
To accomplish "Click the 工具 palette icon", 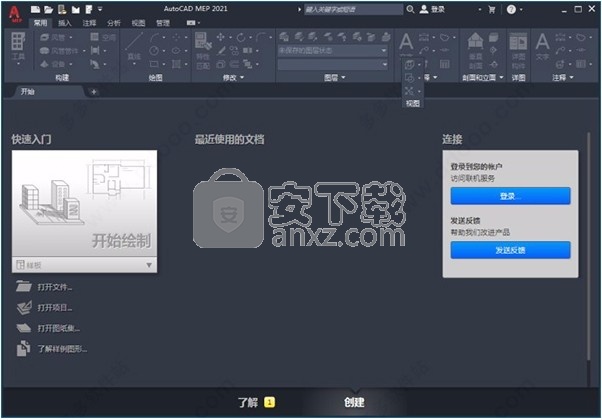I will [x=18, y=47].
